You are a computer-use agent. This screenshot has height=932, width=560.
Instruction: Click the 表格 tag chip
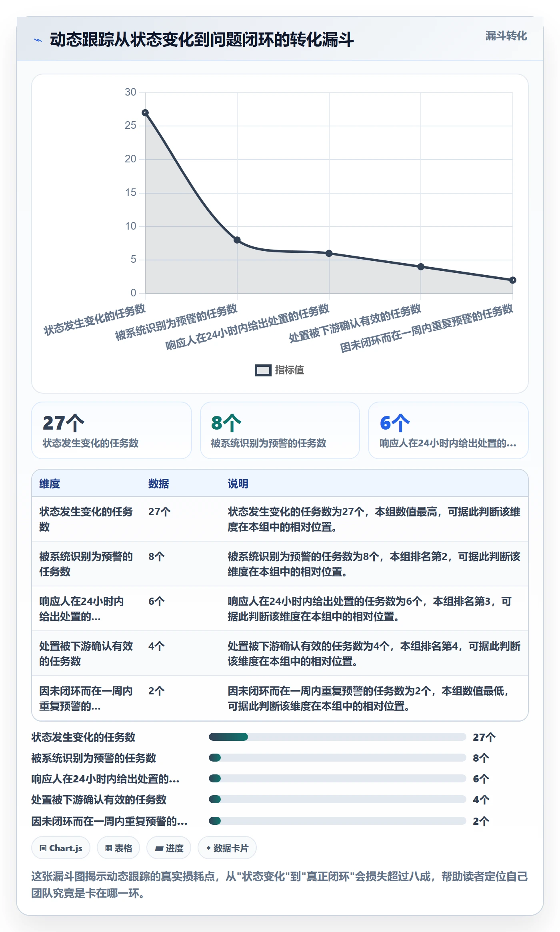click(118, 848)
